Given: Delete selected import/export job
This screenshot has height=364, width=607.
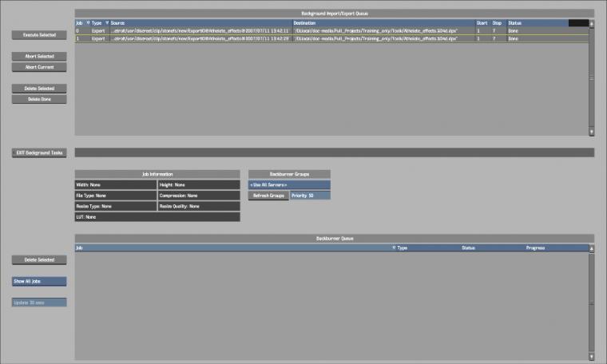Looking at the screenshot, I should [x=39, y=88].
